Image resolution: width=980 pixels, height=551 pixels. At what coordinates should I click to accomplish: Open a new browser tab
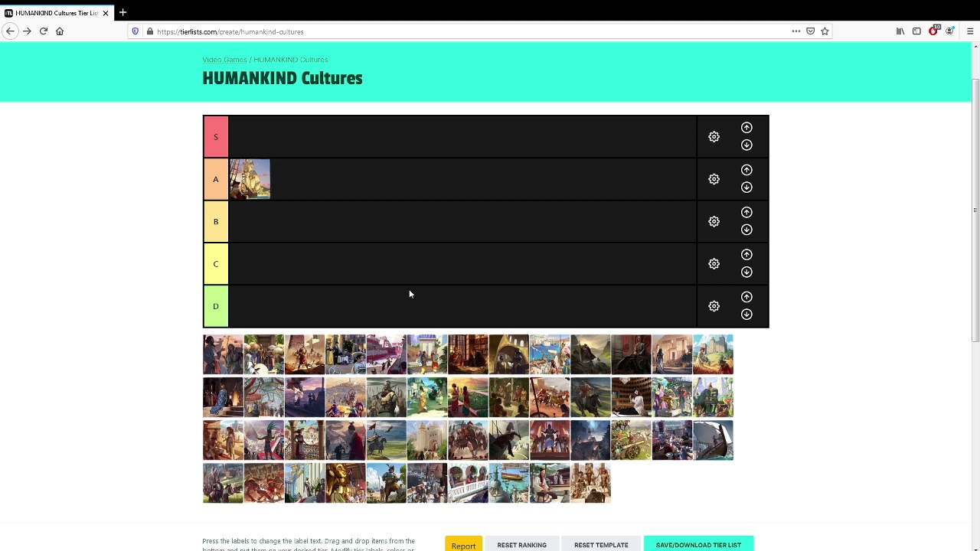click(122, 12)
